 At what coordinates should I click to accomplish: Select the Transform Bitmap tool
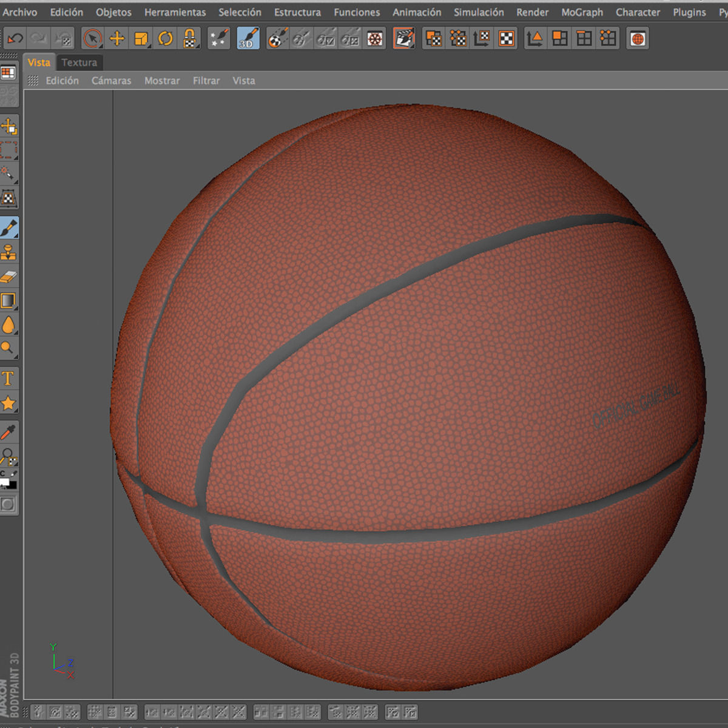[8, 198]
